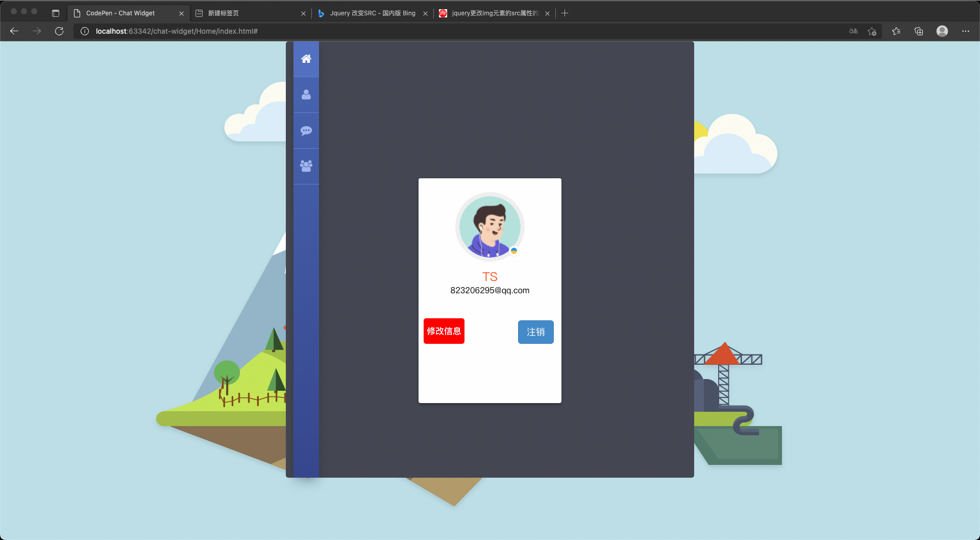Open the browser settings ellipsis menu
Screen dimensions: 980x540
pos(965,31)
